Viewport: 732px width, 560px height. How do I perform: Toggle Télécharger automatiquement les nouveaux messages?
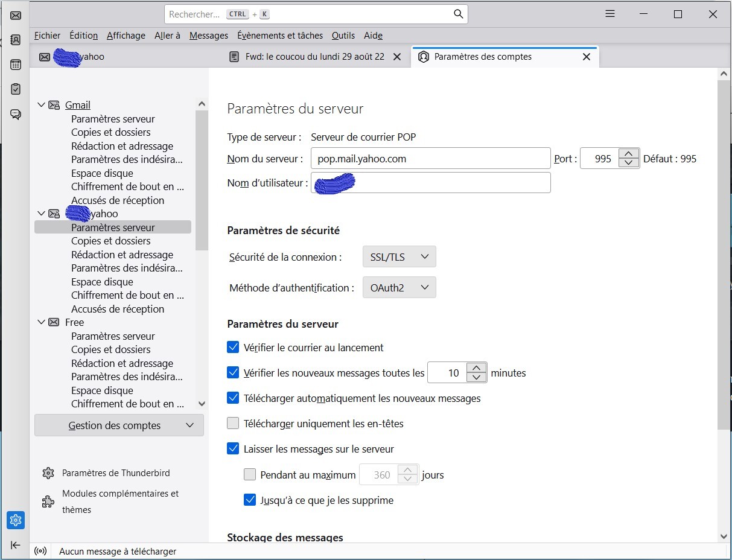(233, 398)
